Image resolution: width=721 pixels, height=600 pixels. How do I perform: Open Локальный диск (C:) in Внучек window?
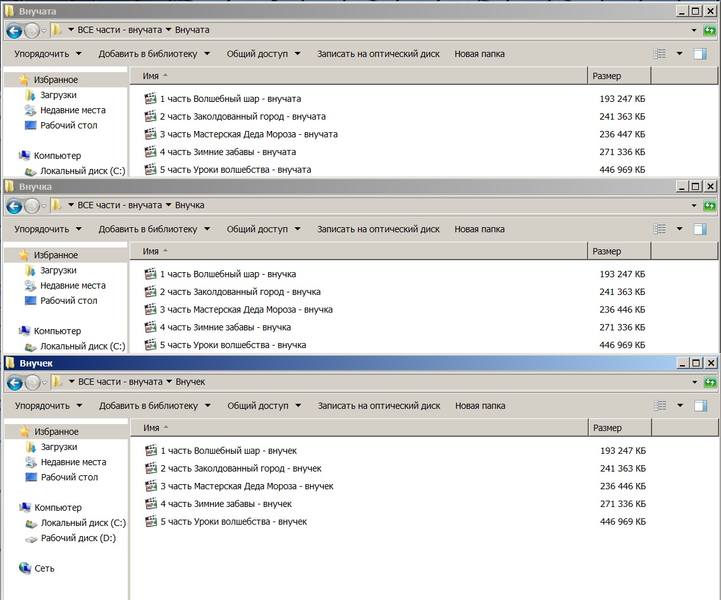click(x=75, y=523)
